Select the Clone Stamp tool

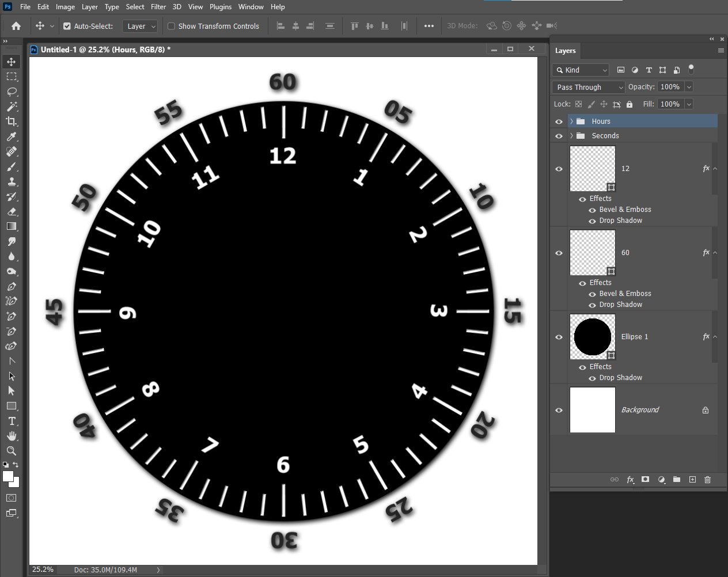point(12,181)
